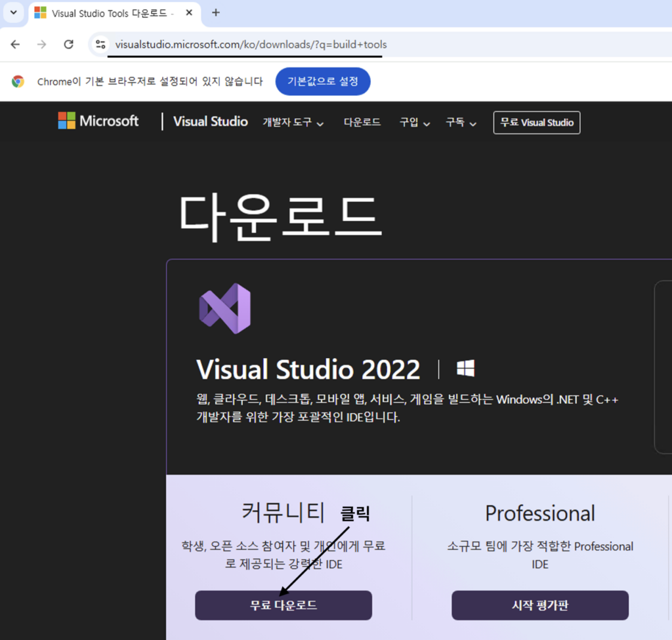Open the Visual Studio brand link

coord(211,122)
